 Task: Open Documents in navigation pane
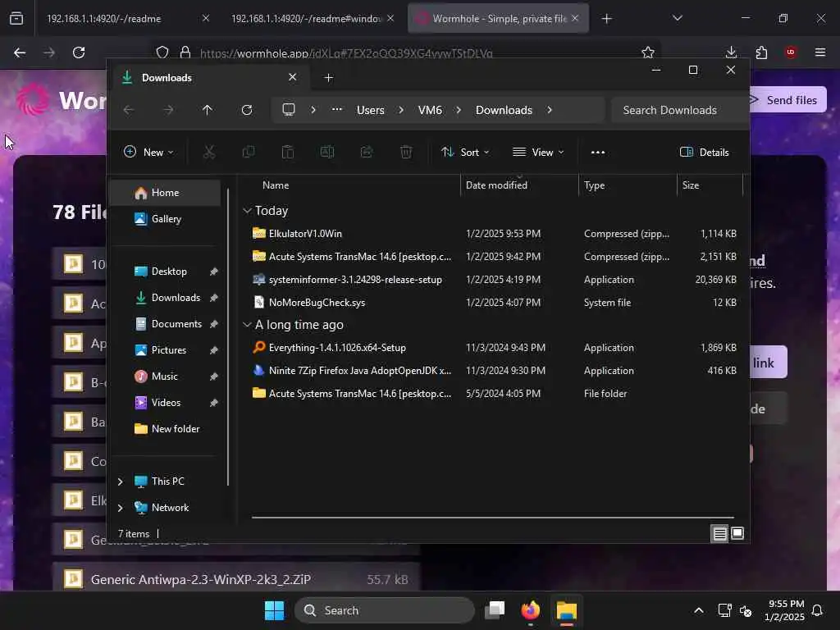[176, 324]
